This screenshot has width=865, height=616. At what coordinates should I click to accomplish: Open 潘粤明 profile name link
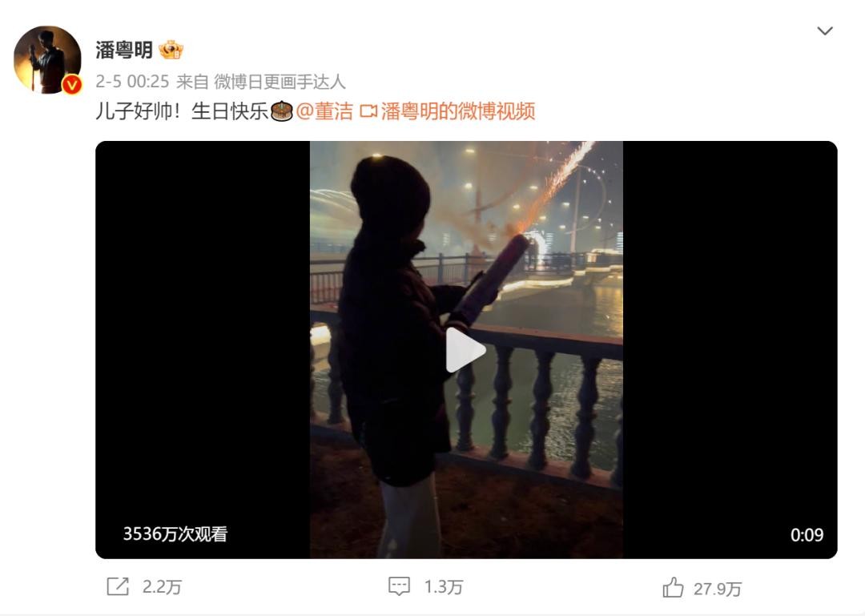point(124,50)
